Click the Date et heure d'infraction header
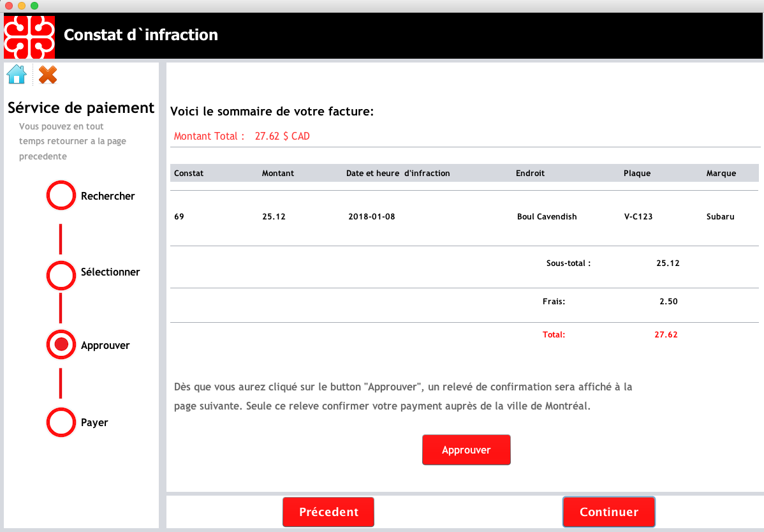This screenshot has width=764, height=532. 398,173
